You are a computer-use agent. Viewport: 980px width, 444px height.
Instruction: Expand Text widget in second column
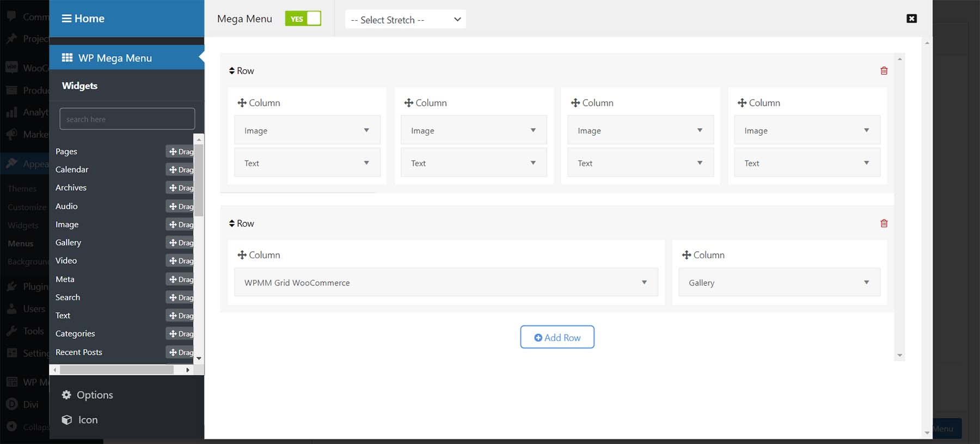click(533, 163)
